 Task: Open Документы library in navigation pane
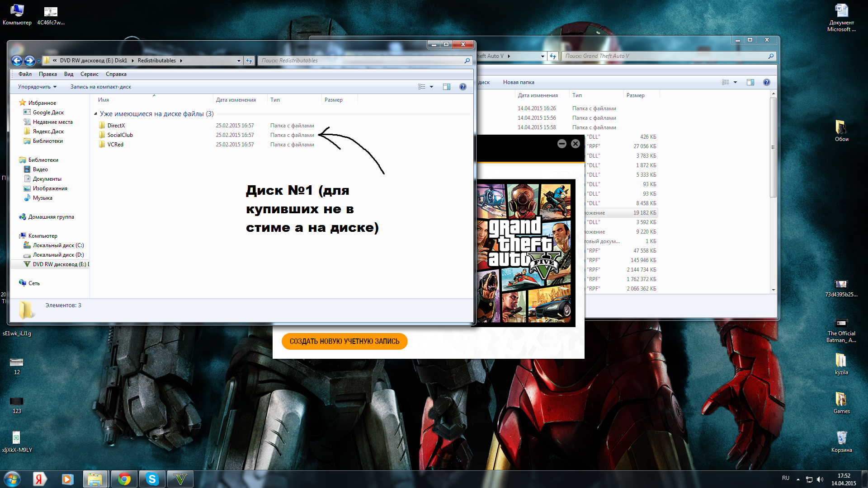coord(47,179)
